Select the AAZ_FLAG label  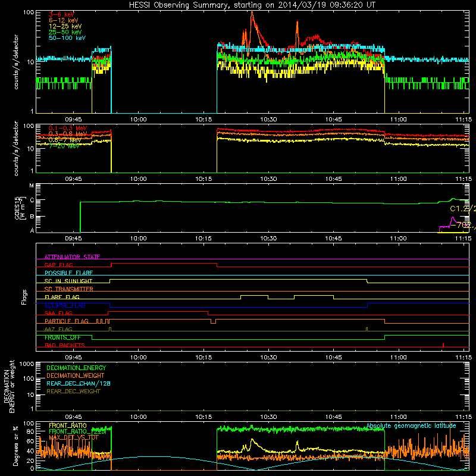(58, 329)
